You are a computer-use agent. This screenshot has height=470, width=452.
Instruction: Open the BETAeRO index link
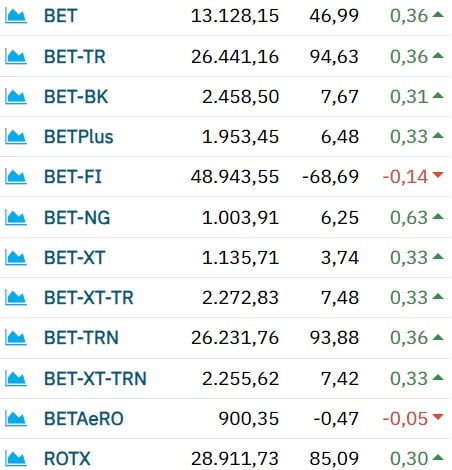pos(84,419)
